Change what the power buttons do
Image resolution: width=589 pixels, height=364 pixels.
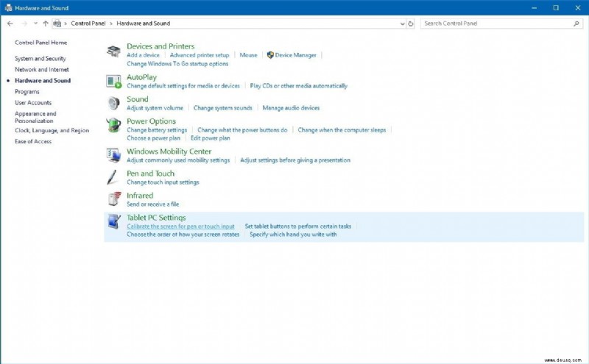[x=242, y=130]
